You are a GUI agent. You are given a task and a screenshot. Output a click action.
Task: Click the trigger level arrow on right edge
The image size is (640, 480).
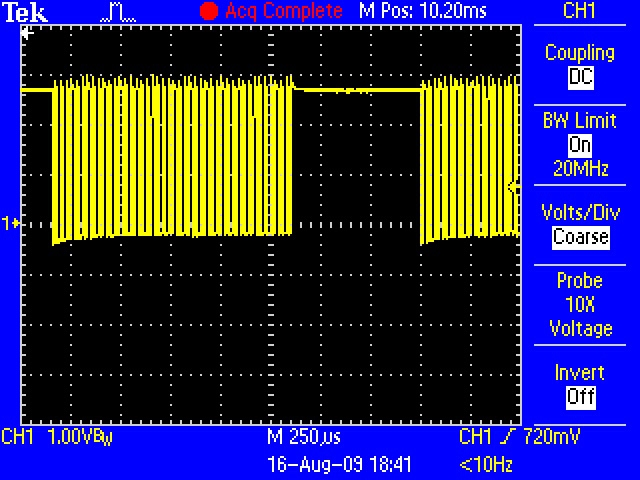tap(514, 187)
